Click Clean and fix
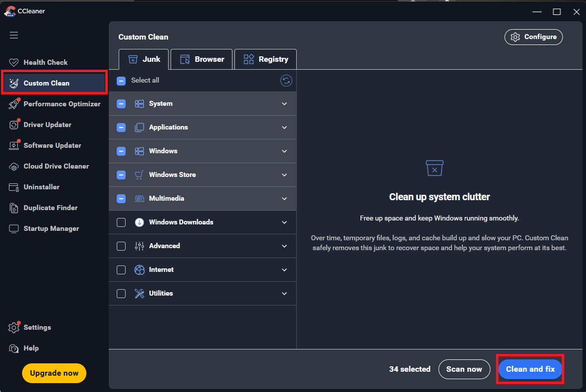Viewport: 586px width, 392px height. point(530,369)
